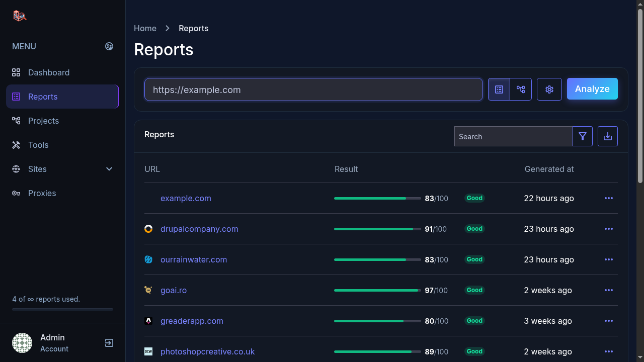Screen dimensions: 644x362
Task: Open the filter options funnel button
Action: pos(583,136)
